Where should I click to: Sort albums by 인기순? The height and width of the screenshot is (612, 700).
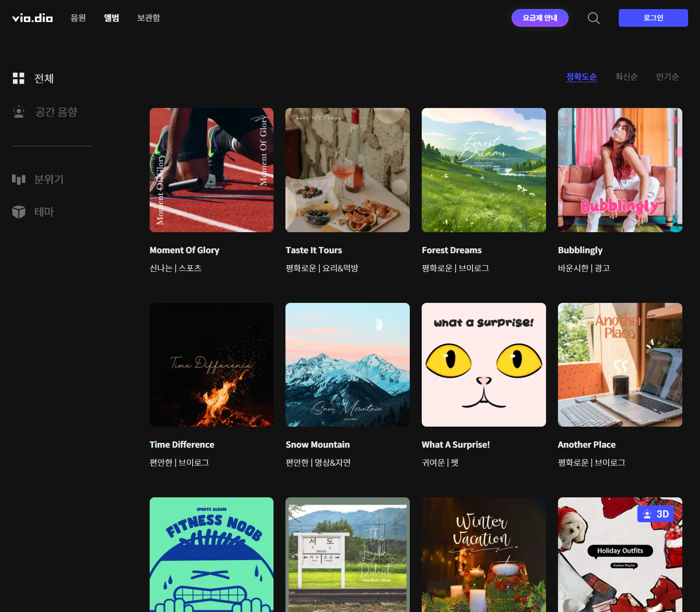tap(667, 77)
